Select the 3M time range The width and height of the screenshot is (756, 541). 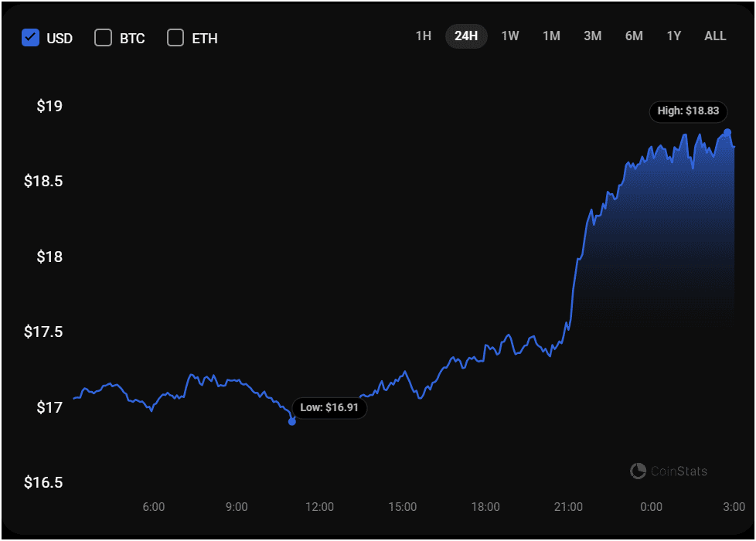pos(592,36)
